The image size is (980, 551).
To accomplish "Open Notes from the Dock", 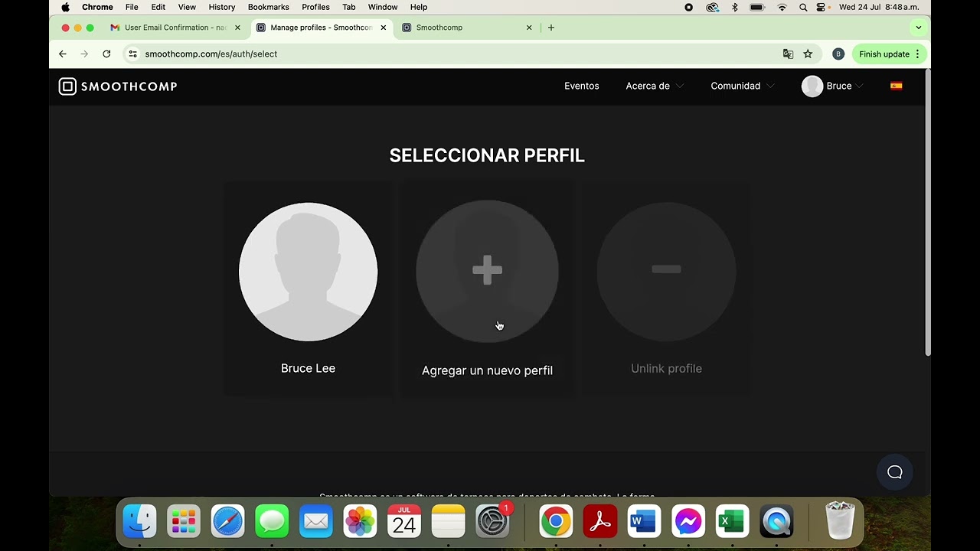I will click(448, 522).
